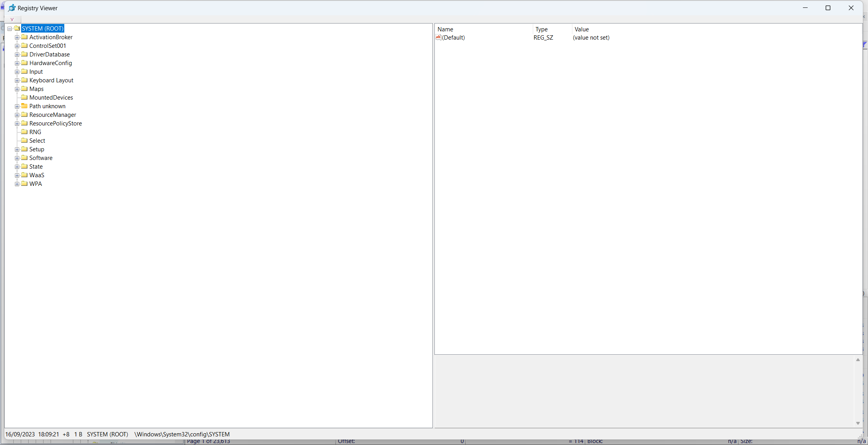This screenshot has width=868, height=445.
Task: Click the Setup folder icon
Action: [x=24, y=149]
